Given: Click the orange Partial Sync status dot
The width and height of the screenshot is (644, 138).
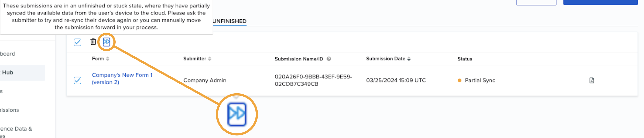Looking at the screenshot, I should pyautogui.click(x=459, y=81).
